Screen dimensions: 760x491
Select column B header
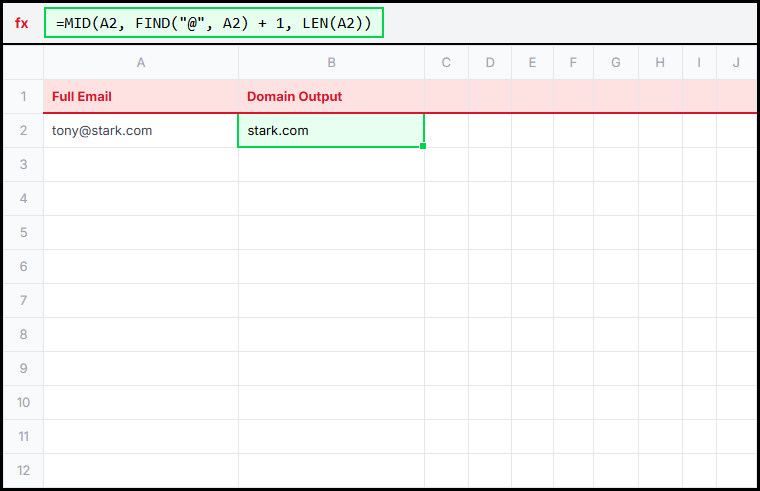click(x=331, y=63)
